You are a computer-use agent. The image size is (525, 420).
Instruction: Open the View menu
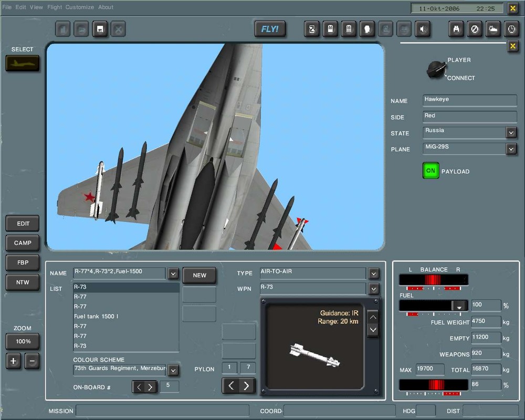click(36, 7)
